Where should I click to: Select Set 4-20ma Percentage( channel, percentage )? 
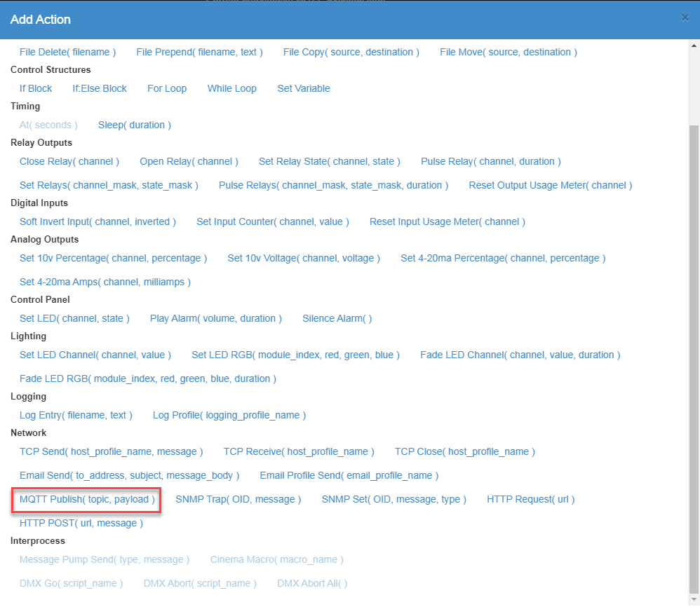tap(503, 258)
